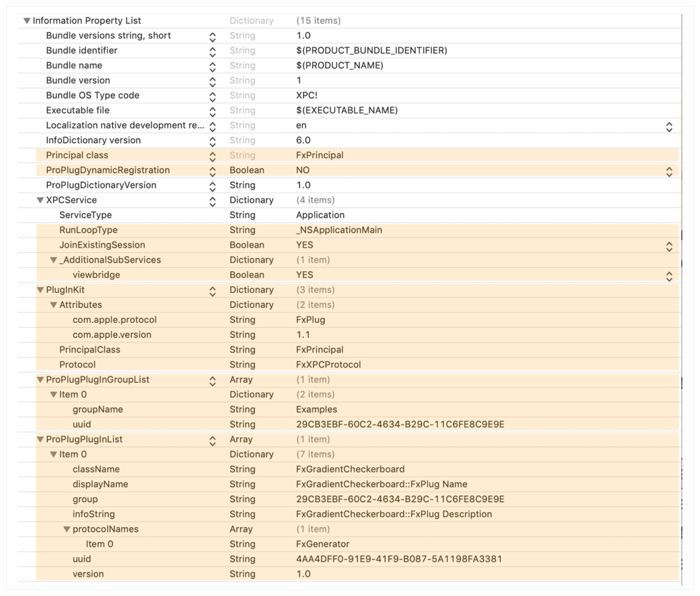Collapse the protocolNames array

[67, 529]
